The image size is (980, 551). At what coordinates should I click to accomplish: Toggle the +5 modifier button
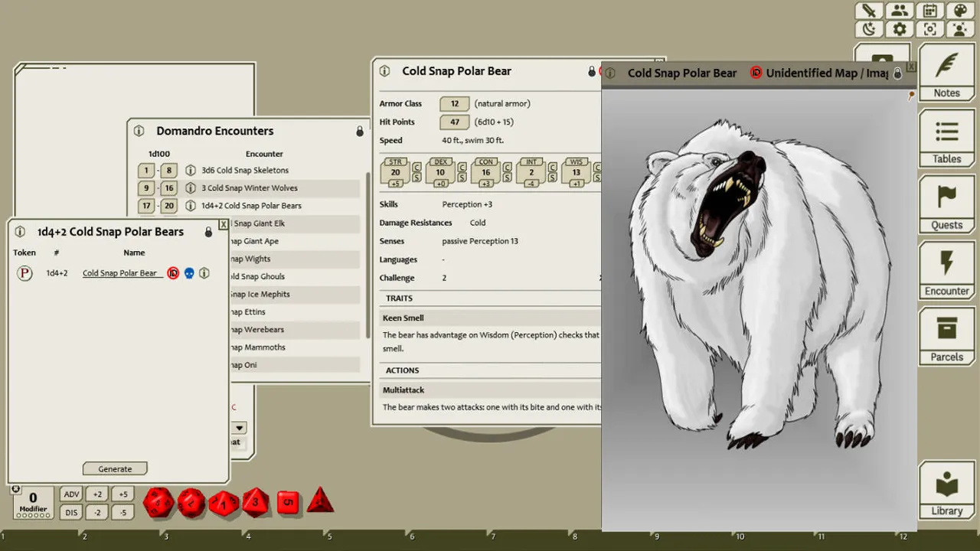click(123, 494)
